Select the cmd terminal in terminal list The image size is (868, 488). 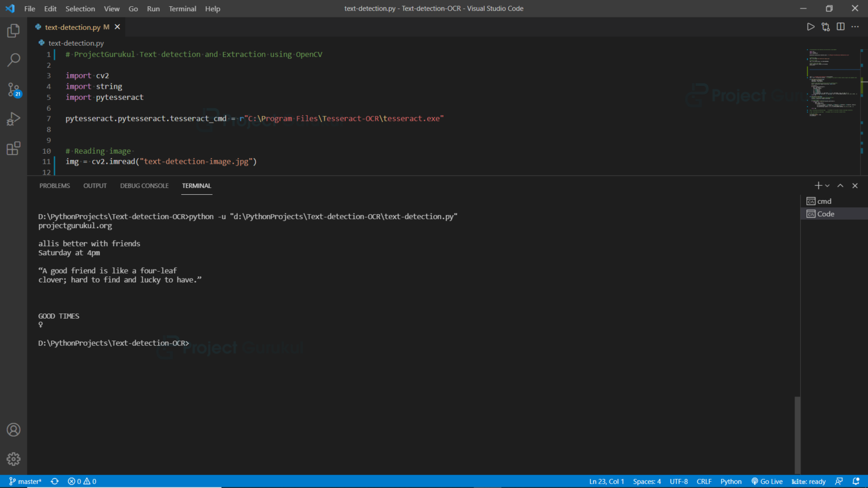point(824,201)
